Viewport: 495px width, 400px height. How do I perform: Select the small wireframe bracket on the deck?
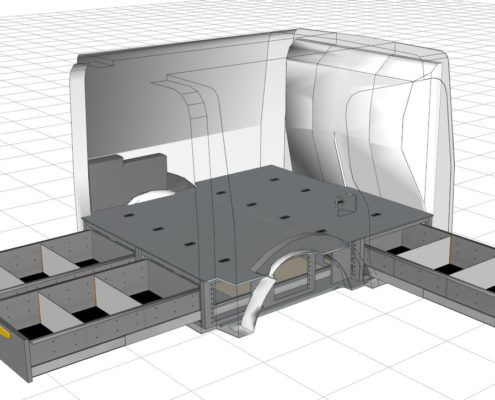point(346,205)
